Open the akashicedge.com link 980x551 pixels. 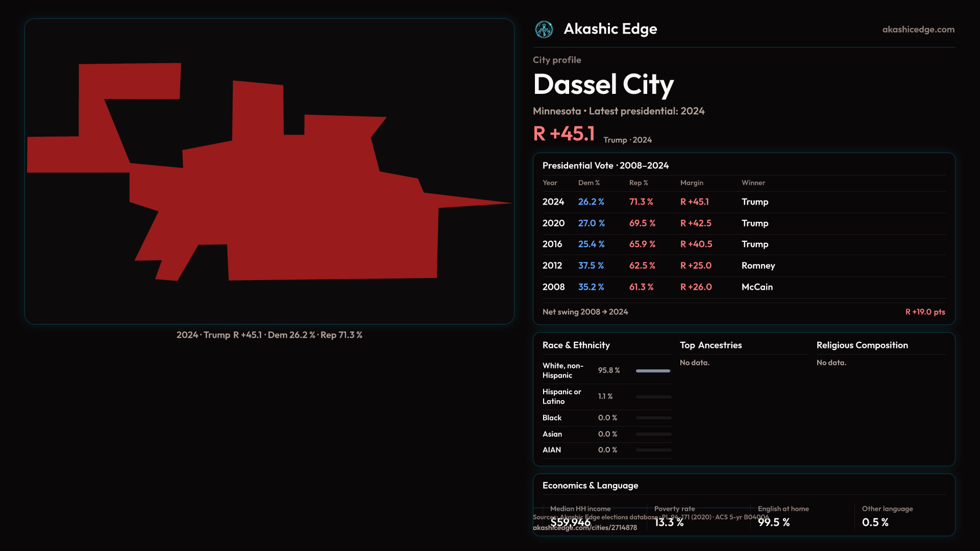point(918,30)
